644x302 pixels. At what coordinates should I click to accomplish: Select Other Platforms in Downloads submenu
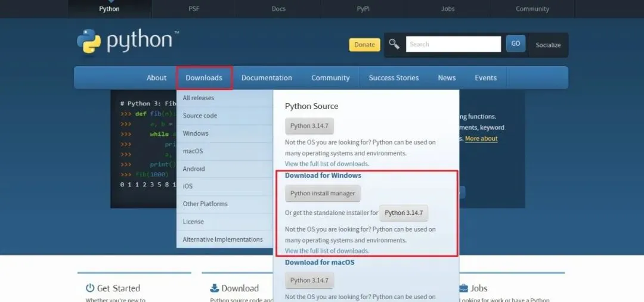tap(225, 204)
